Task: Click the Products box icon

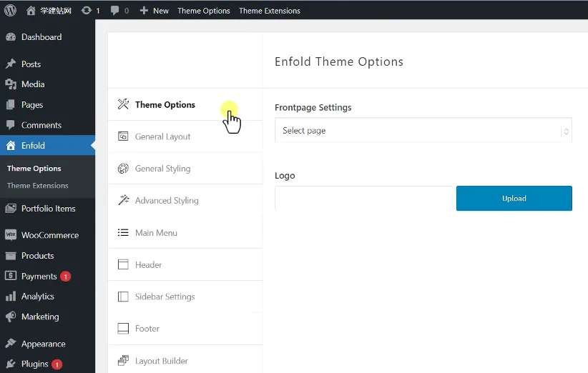Action: pyautogui.click(x=11, y=256)
